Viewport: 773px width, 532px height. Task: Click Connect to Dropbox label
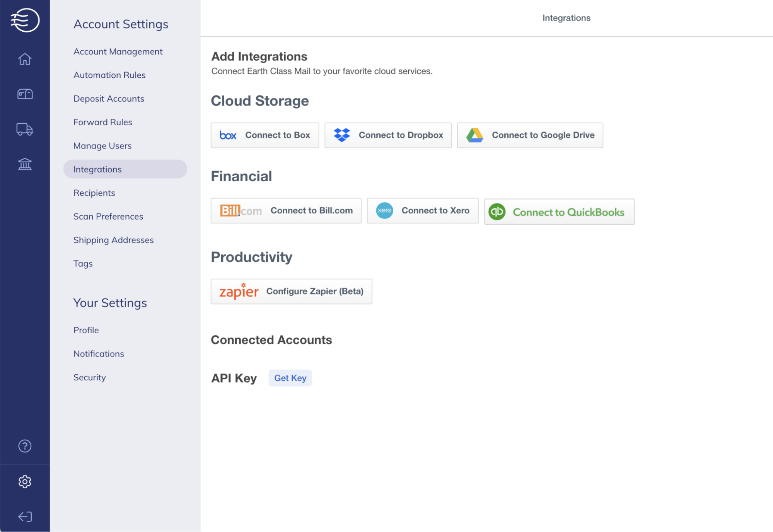401,135
